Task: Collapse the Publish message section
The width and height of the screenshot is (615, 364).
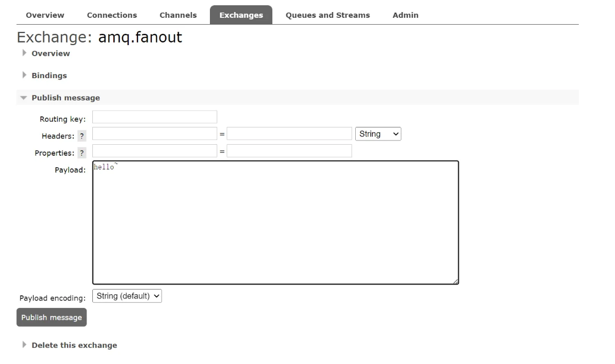Action: [65, 98]
